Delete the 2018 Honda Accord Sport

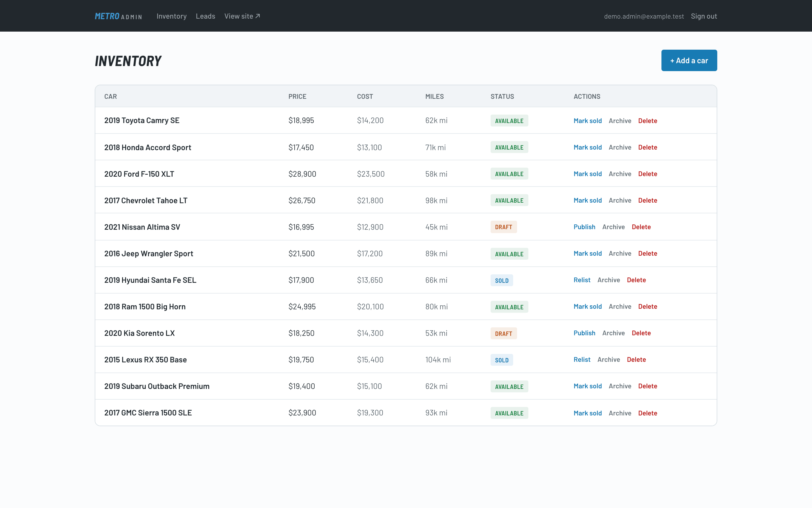coord(647,147)
